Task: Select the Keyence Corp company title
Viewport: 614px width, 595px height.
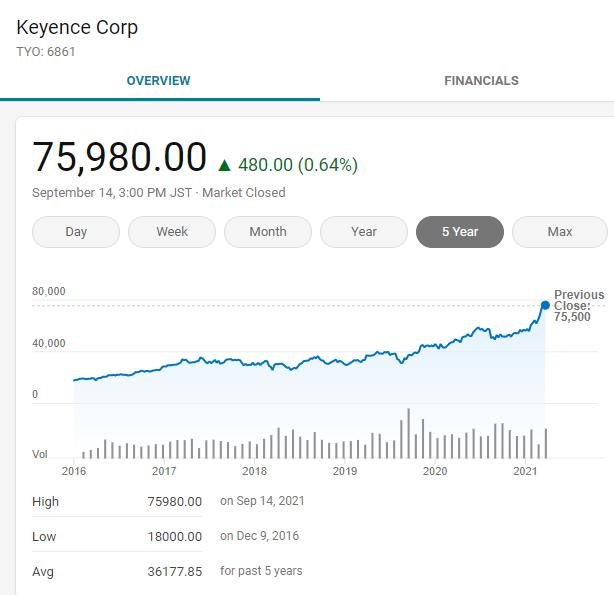Action: (77, 27)
